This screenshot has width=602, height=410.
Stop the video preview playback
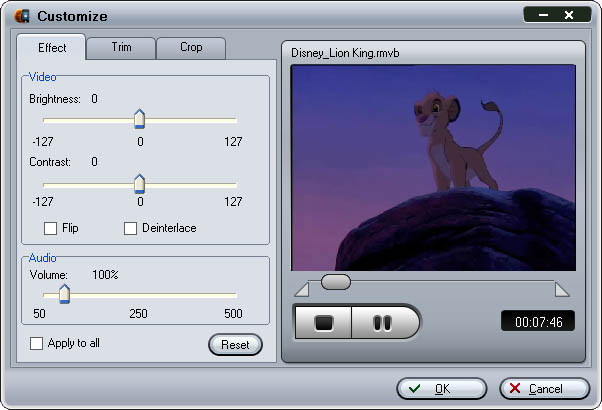point(323,322)
